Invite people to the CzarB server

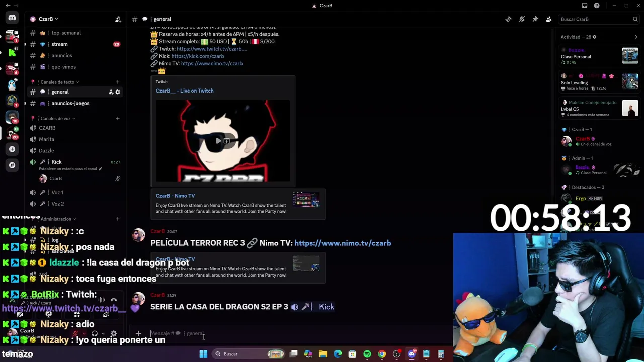118,19
